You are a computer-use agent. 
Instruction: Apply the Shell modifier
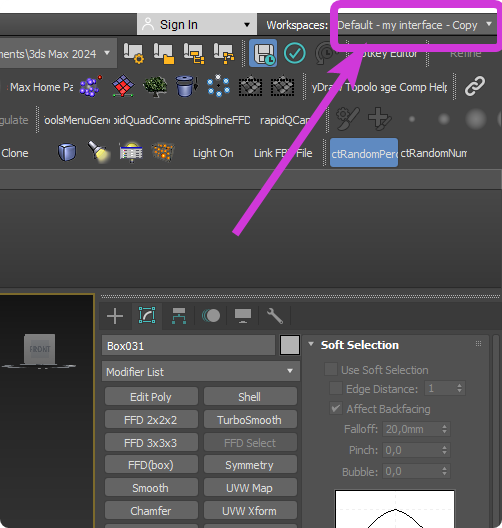tap(250, 397)
